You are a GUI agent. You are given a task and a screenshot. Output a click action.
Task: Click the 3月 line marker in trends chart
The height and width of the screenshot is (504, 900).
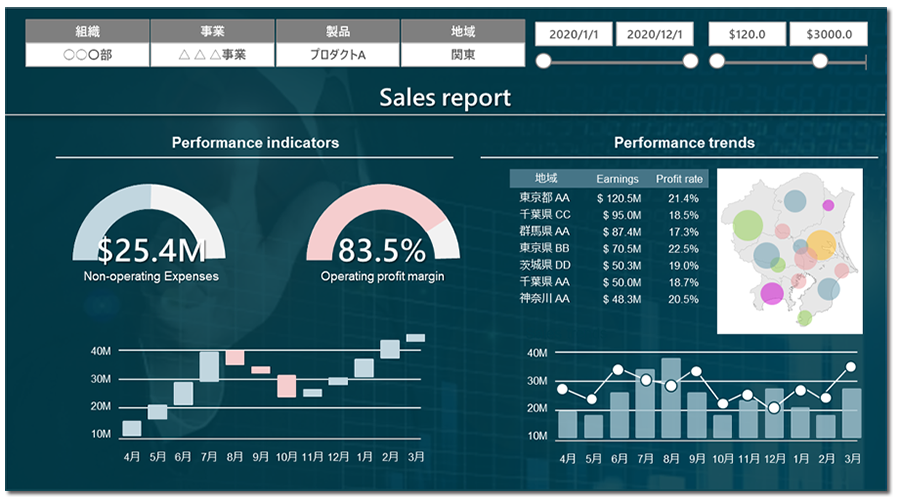851,367
